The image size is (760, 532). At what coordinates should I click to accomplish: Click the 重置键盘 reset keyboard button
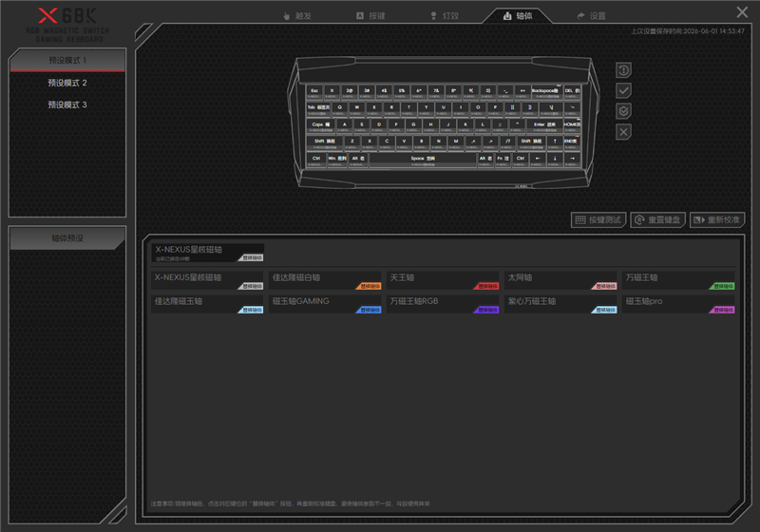point(658,220)
